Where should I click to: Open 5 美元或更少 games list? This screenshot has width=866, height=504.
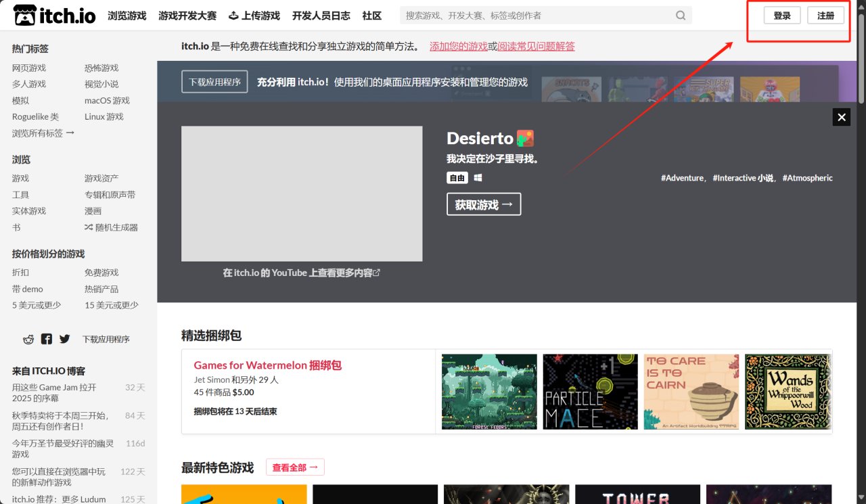click(x=37, y=305)
